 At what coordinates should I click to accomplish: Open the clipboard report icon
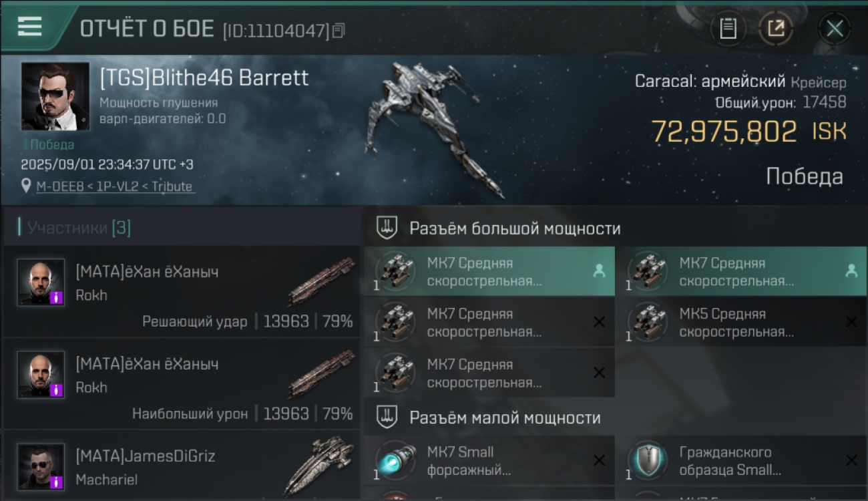point(728,29)
